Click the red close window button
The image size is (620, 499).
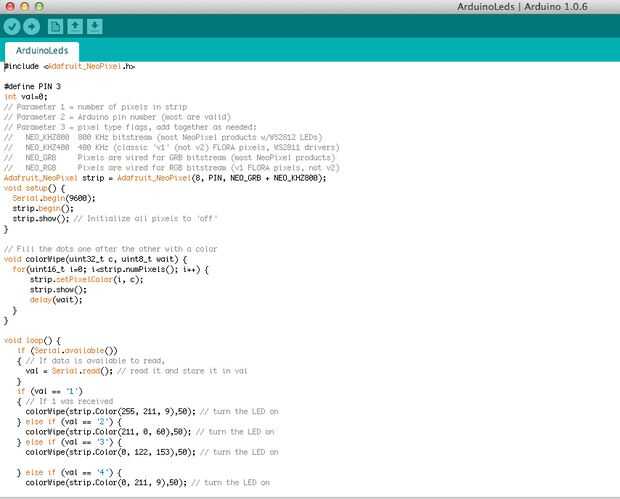[10, 6]
